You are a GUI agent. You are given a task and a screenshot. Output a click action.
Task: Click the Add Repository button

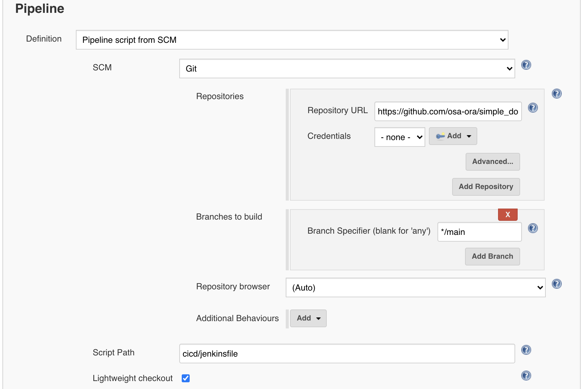[486, 187]
